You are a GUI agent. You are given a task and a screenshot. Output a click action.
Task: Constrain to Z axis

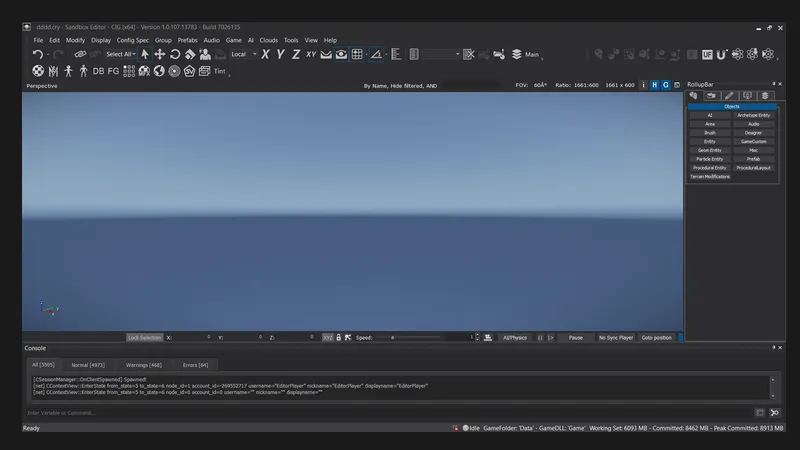pos(296,54)
